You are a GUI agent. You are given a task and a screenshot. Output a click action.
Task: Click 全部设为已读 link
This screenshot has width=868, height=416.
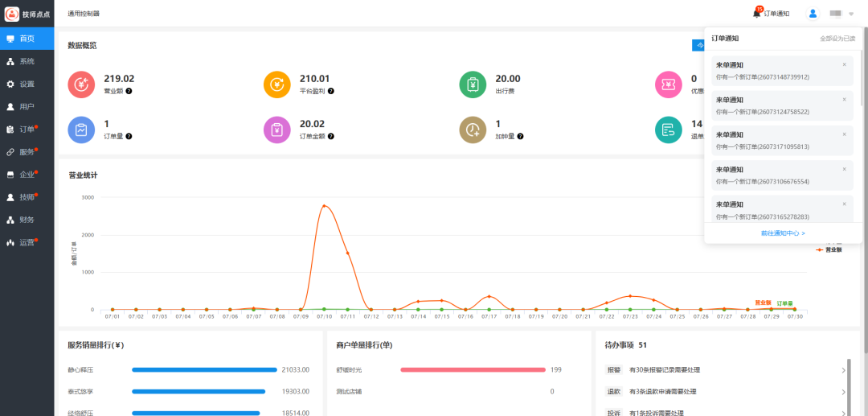point(837,39)
